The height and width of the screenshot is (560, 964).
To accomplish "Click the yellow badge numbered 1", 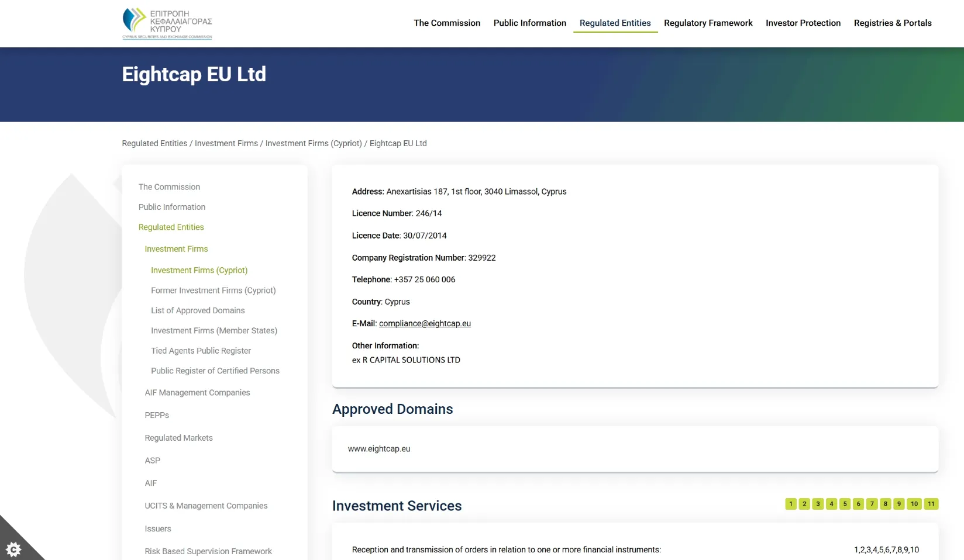I will pyautogui.click(x=791, y=504).
